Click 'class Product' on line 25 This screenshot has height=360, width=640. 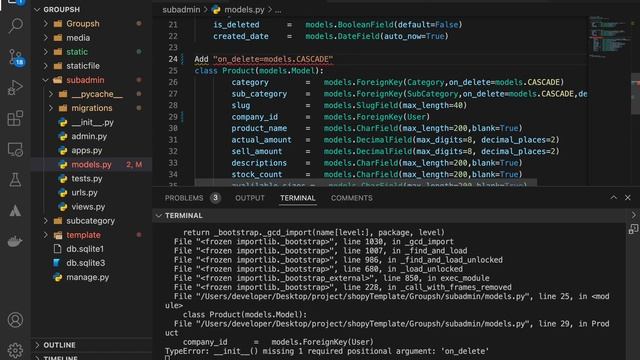pyautogui.click(x=224, y=71)
